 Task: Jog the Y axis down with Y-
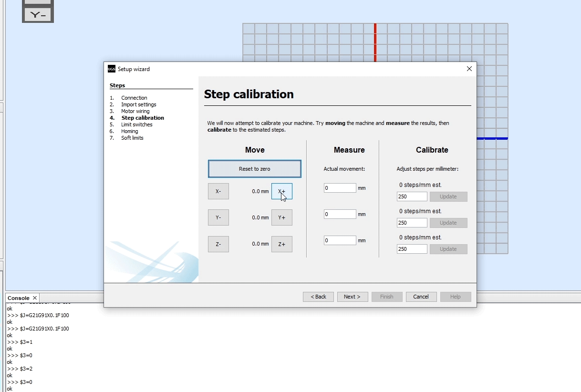[218, 217]
